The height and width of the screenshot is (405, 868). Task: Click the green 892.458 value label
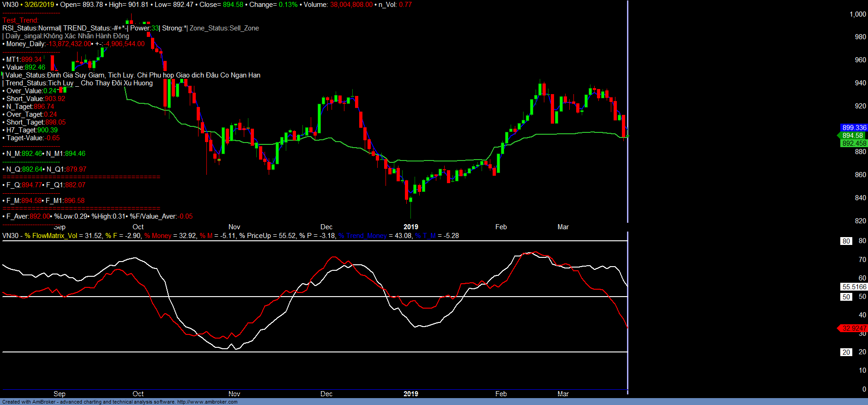[854, 143]
